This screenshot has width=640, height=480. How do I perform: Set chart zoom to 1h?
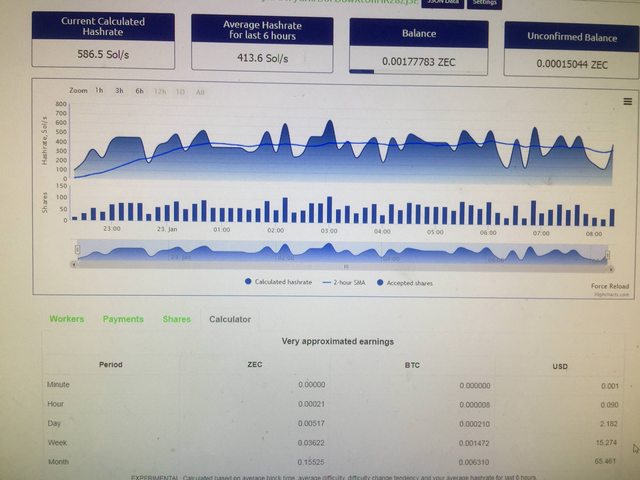pyautogui.click(x=99, y=90)
